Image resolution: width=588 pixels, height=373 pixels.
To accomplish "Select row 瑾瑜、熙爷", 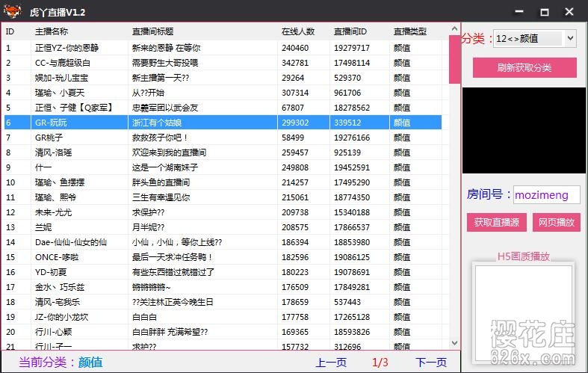I will click(x=223, y=197).
